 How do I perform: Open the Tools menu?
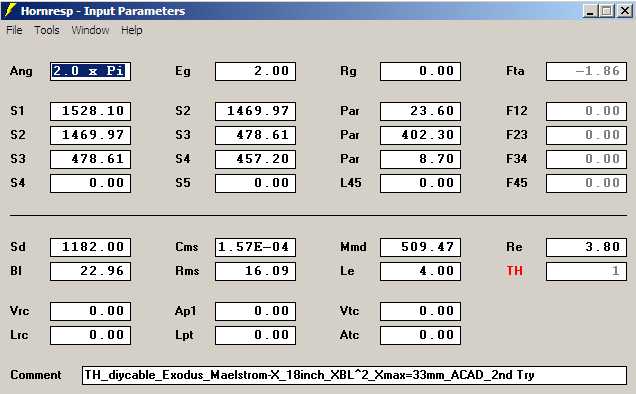(47, 30)
